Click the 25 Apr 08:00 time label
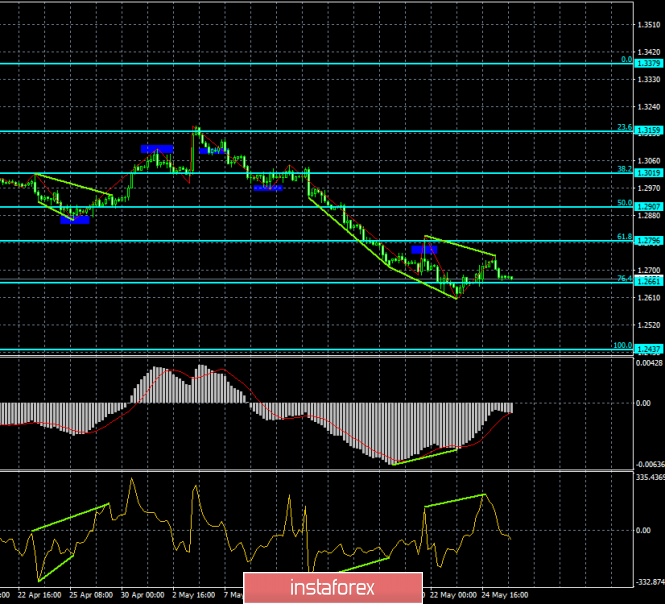The width and height of the screenshot is (665, 604). pos(91,595)
